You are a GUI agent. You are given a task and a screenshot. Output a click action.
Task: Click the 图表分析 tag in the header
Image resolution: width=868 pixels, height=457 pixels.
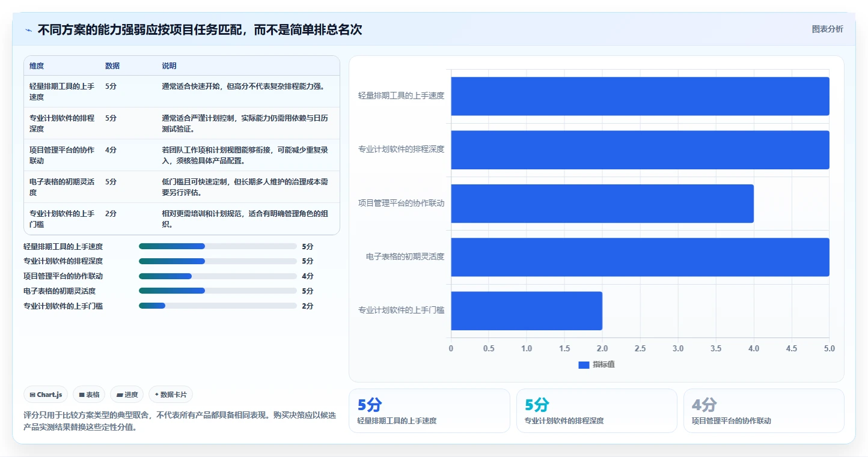pos(827,29)
